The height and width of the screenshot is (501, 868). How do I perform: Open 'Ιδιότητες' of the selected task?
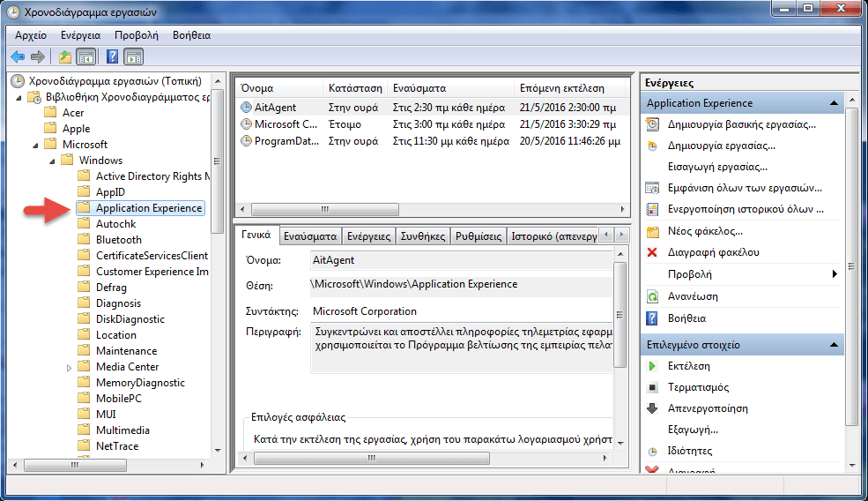click(653, 451)
